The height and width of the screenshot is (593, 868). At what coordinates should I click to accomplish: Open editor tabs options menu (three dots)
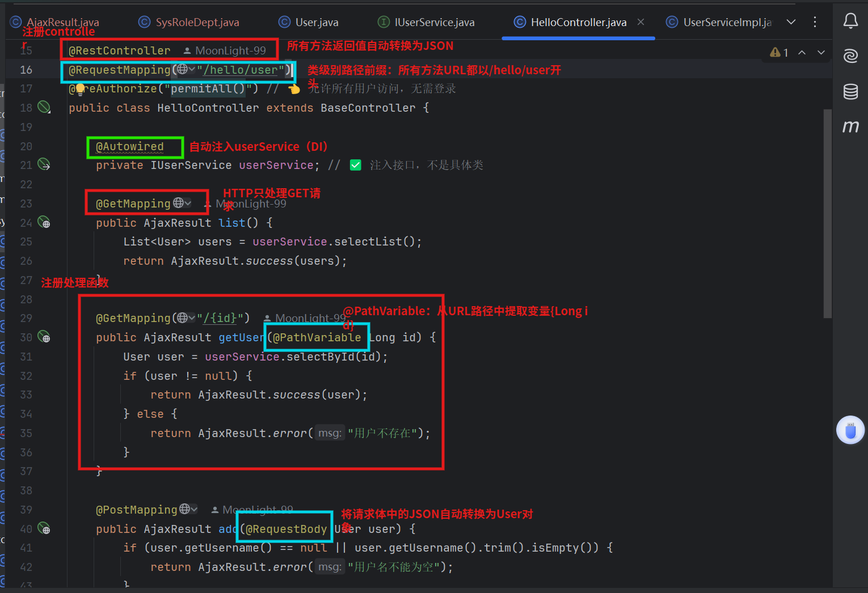[x=815, y=22]
